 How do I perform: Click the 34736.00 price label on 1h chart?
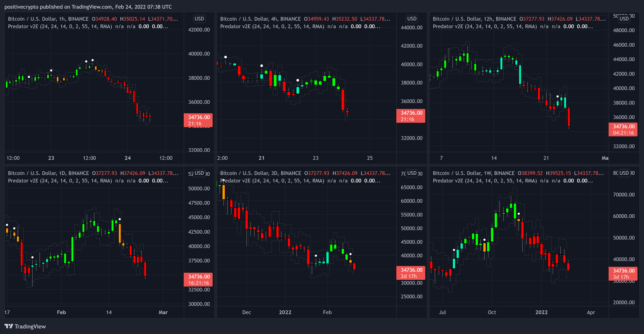coord(198,120)
